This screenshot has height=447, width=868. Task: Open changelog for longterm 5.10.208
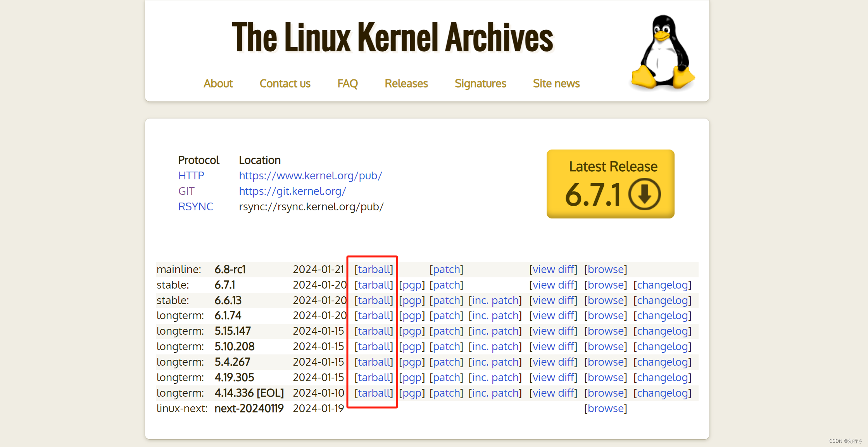pos(662,347)
